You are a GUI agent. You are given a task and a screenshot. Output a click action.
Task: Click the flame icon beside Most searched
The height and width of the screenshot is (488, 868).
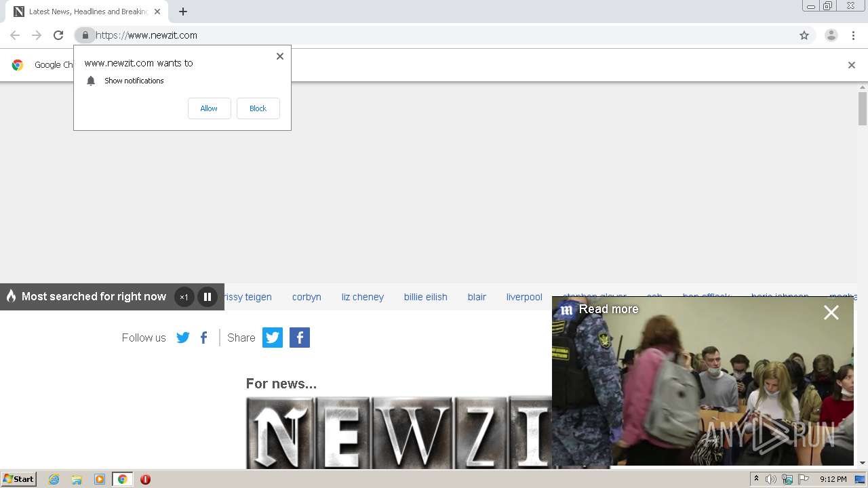coord(11,296)
